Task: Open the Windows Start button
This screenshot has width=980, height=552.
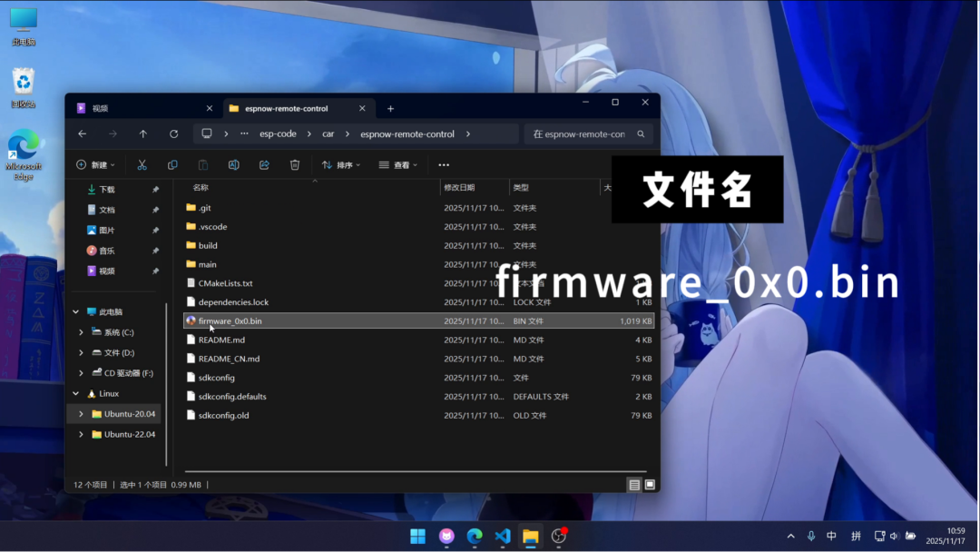Action: (x=417, y=537)
